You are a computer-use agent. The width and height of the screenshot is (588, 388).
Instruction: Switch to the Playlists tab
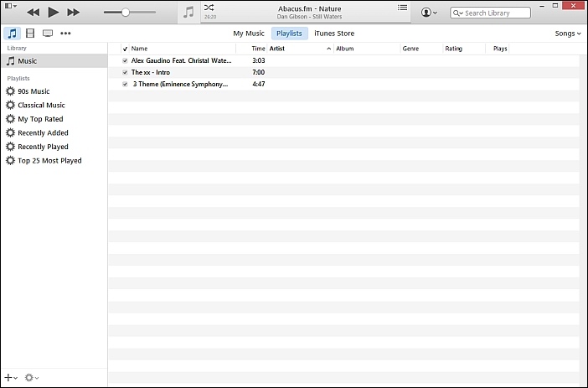[x=289, y=34]
